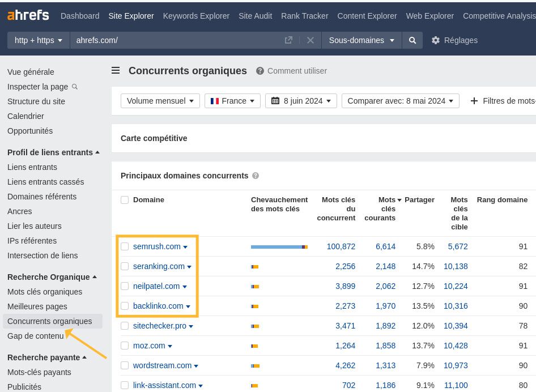Click the search magnifier button
Viewport: 536px width, 392px height.
(x=412, y=40)
